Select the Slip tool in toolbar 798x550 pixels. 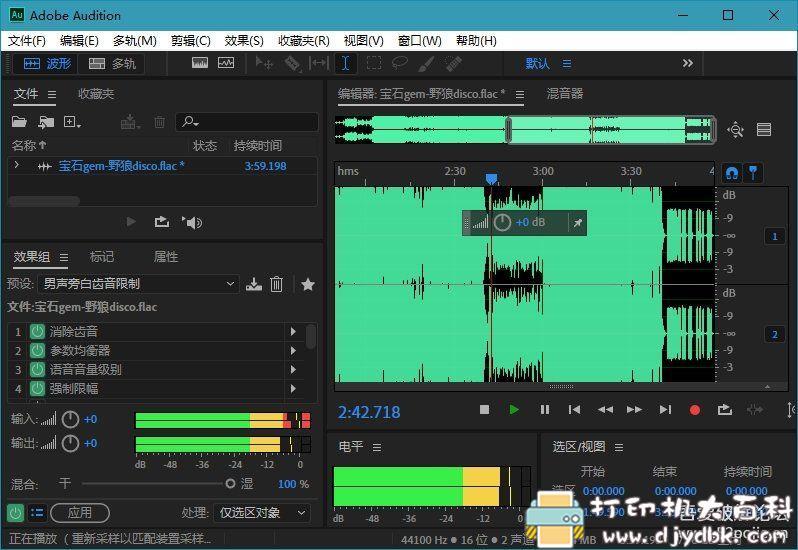tap(319, 64)
